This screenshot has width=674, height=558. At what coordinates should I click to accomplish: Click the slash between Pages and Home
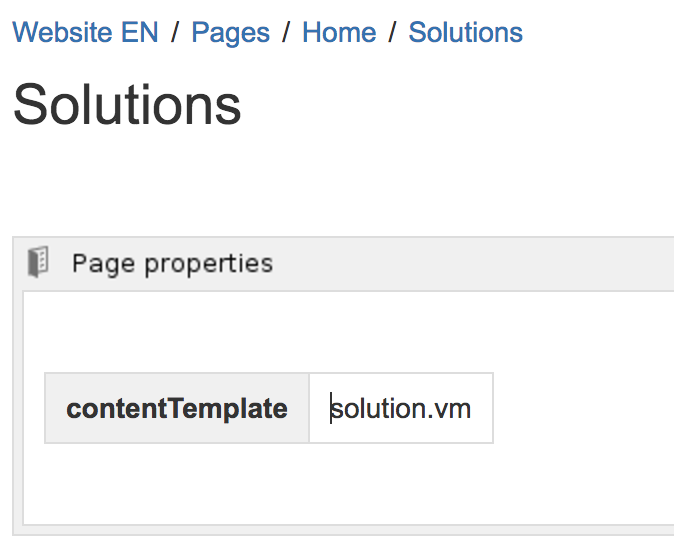point(286,32)
